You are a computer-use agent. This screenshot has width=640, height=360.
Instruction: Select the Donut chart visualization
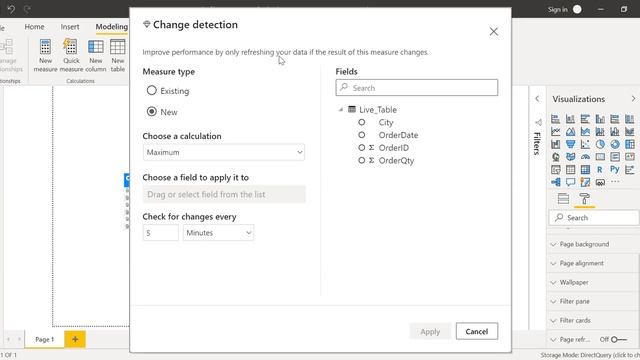point(615,144)
